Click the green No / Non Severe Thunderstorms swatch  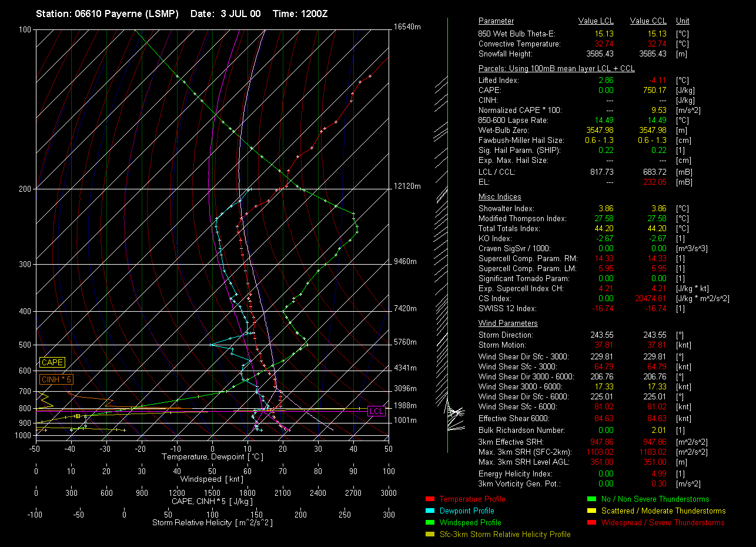(x=591, y=499)
